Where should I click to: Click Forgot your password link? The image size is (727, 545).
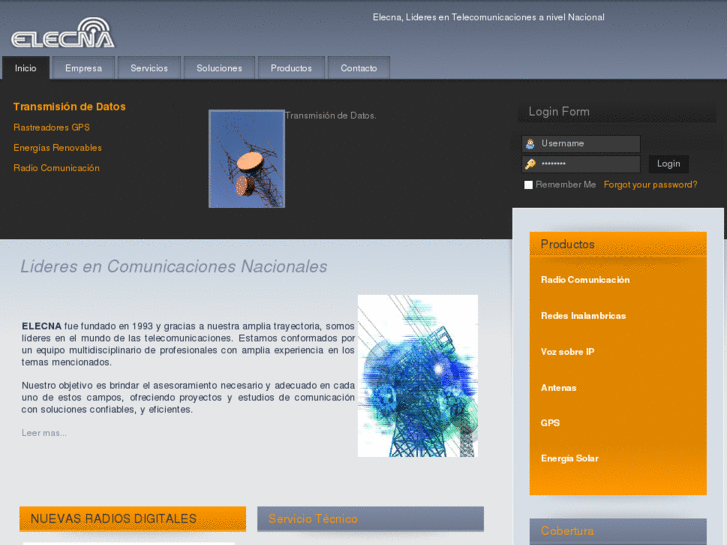[x=650, y=185]
